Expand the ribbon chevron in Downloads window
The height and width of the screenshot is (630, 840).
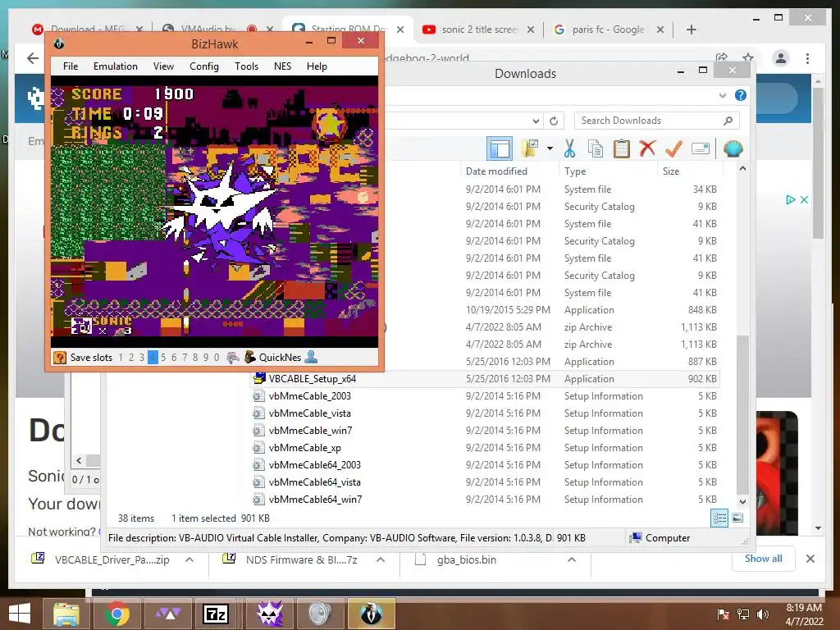click(722, 95)
